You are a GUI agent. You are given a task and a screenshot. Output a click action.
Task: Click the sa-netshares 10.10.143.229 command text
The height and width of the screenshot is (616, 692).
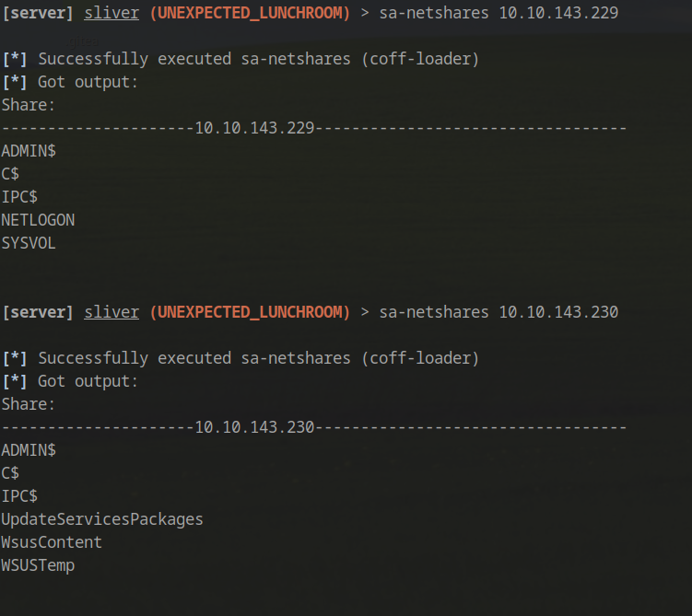(498, 13)
